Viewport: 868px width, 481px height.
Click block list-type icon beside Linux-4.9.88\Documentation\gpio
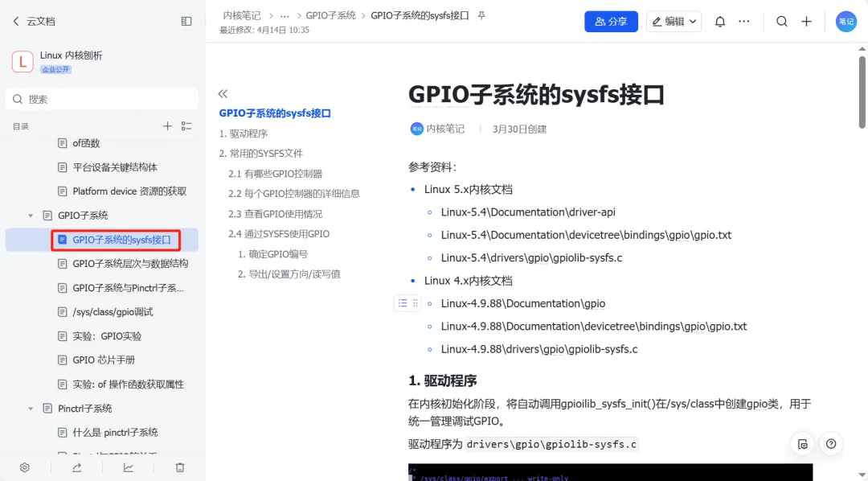tap(403, 303)
